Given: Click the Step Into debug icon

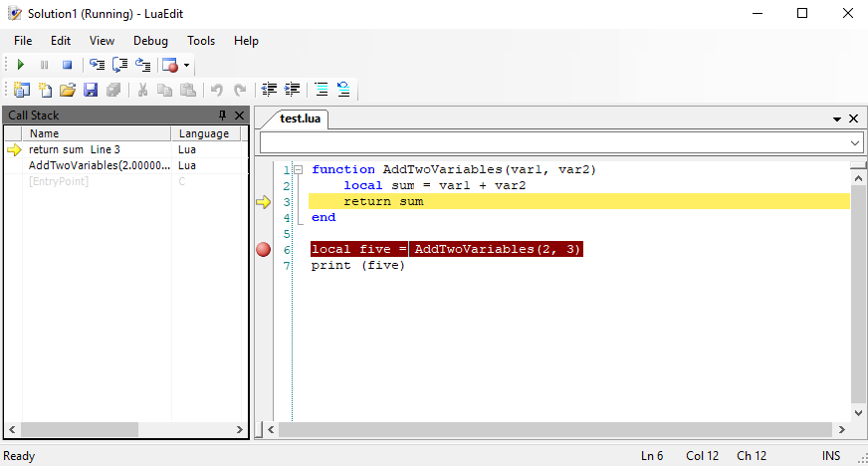Looking at the screenshot, I should click(97, 65).
